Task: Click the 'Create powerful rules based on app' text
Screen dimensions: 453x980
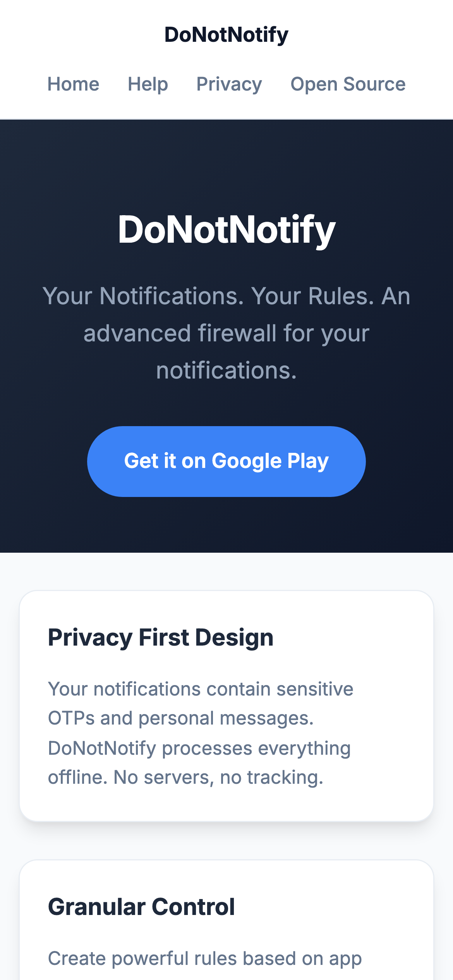Action: pos(204,959)
